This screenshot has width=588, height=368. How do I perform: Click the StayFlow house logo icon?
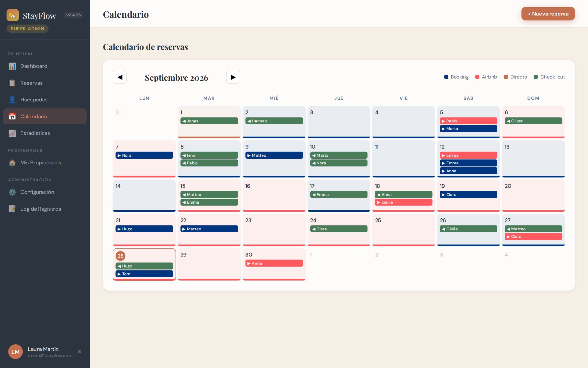(x=13, y=15)
